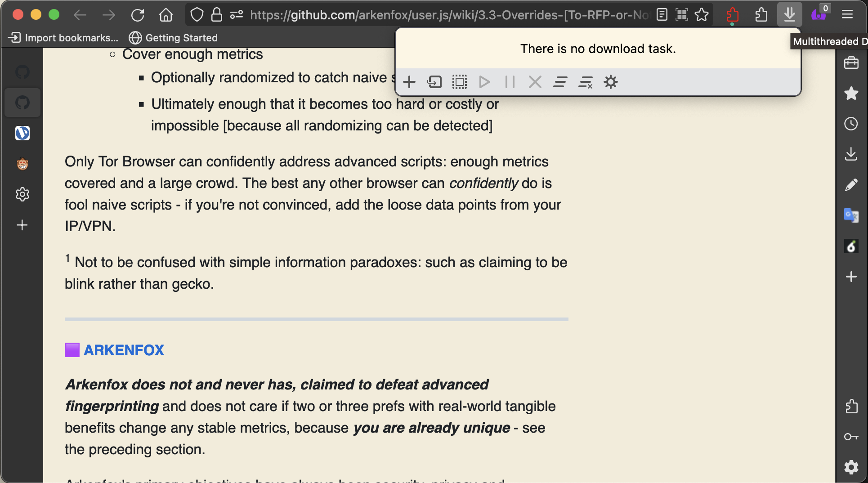Open tracking protection shield panel

click(x=197, y=15)
